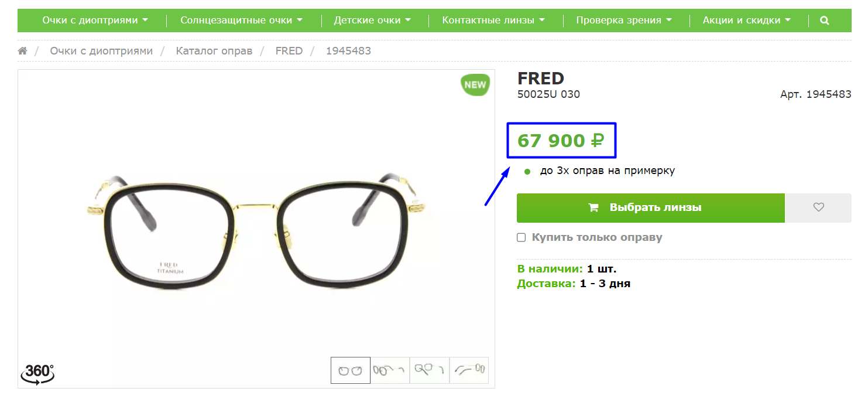Select the front view thumbnail
The width and height of the screenshot is (868, 402).
point(351,370)
